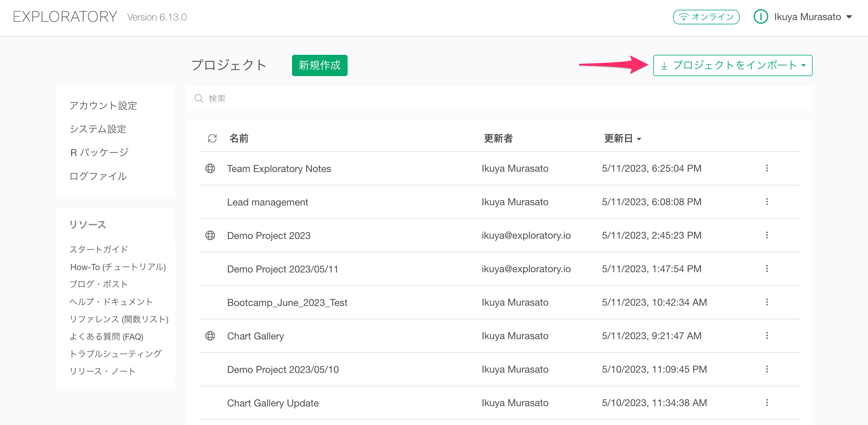Open three-dot menu for Chart Gallery Update
The image size is (868, 425).
(767, 403)
